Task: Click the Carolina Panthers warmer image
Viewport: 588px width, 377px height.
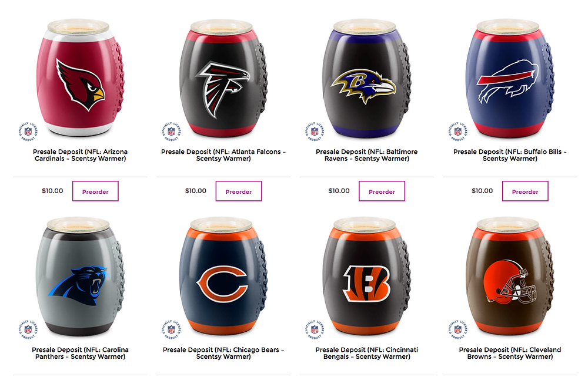Action: pyautogui.click(x=80, y=277)
